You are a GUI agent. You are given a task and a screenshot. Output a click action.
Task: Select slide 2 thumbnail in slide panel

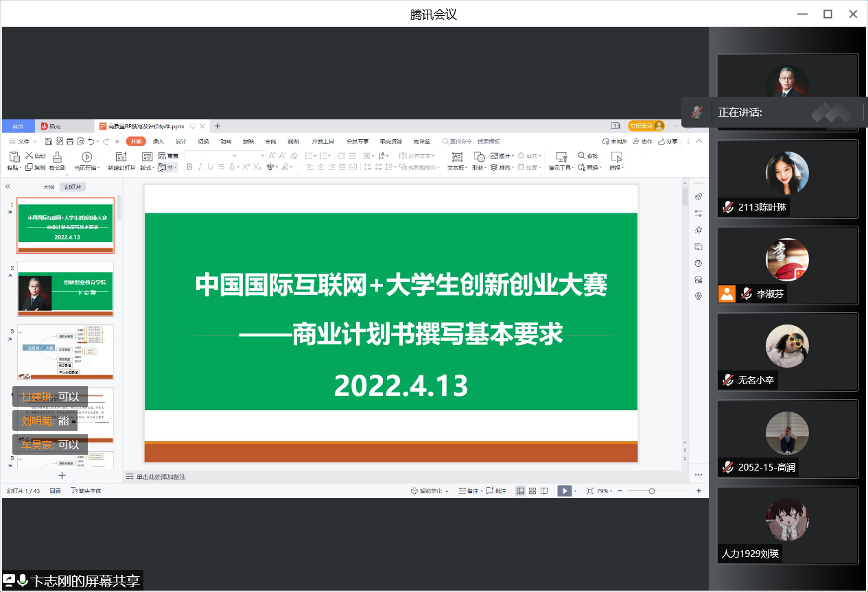coord(66,287)
